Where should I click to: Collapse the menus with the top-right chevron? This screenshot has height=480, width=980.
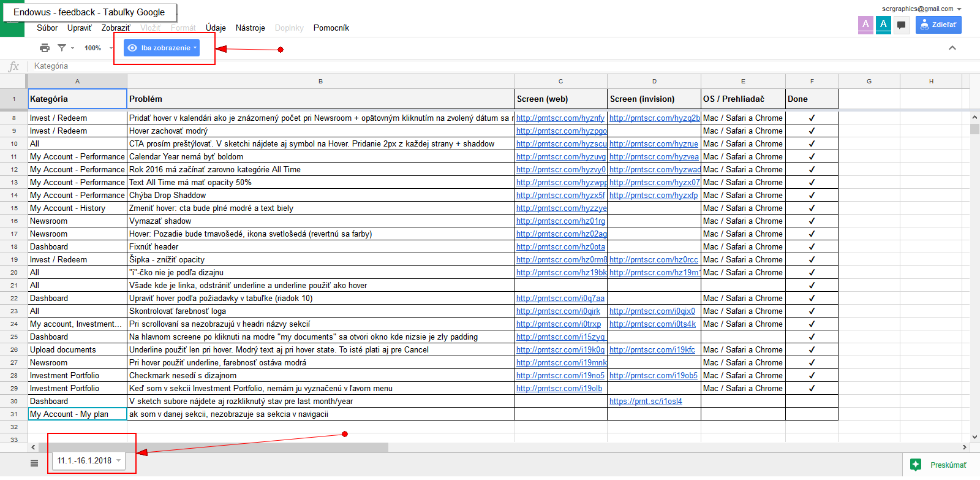point(952,48)
